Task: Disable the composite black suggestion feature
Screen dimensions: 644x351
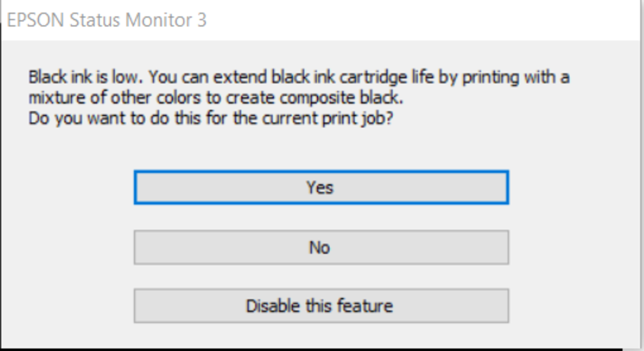Action: pyautogui.click(x=321, y=306)
